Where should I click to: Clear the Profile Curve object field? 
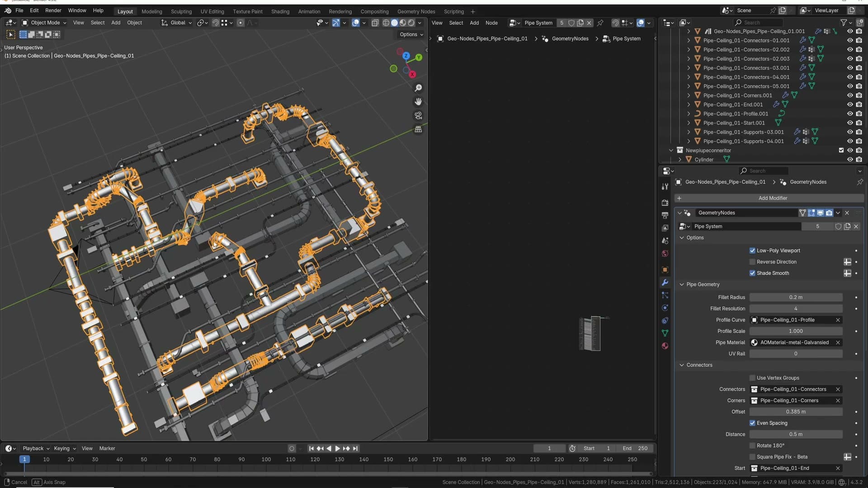tap(838, 320)
